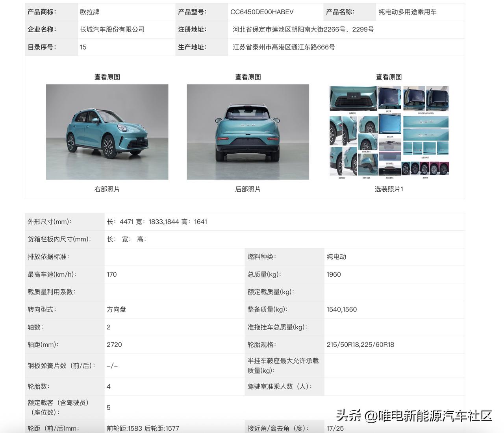504x433 pixels.
Task: Select the seating capacity value 5
Action: click(x=109, y=407)
